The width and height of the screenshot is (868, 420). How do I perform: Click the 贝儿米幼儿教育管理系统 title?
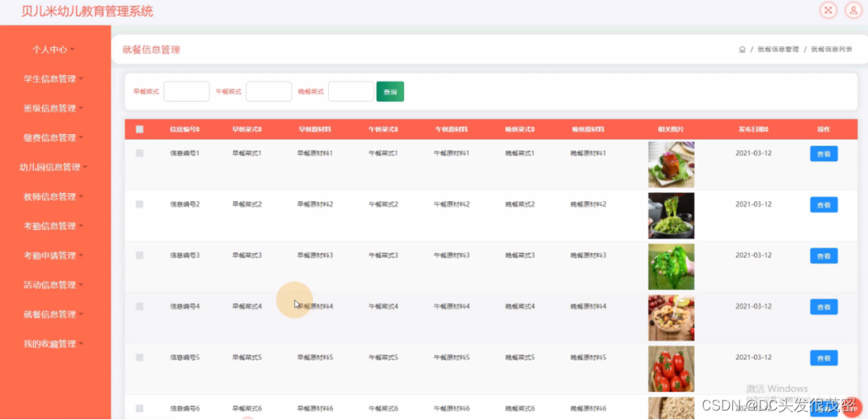click(x=87, y=11)
